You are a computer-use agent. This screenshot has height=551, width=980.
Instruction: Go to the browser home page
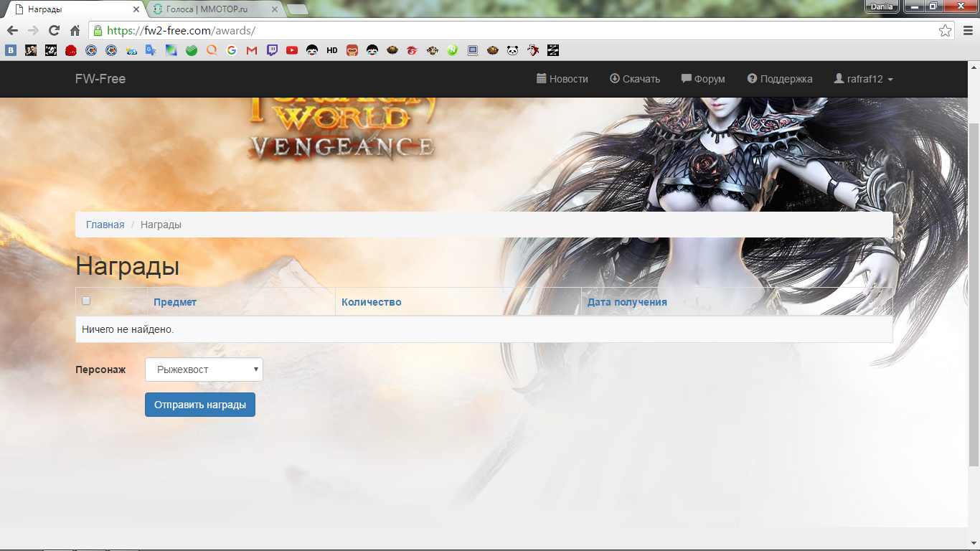click(x=75, y=31)
